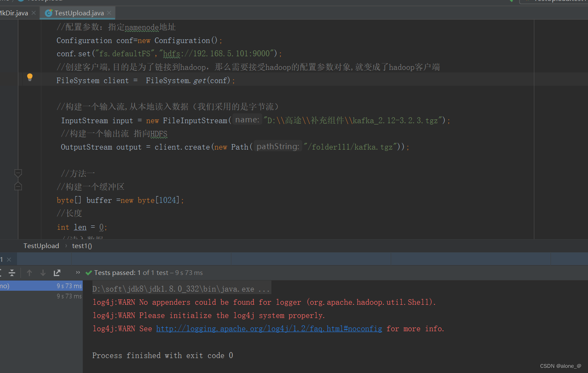Click the underlined 'len' variable
Viewport: 588px width, 373px height.
coord(80,227)
